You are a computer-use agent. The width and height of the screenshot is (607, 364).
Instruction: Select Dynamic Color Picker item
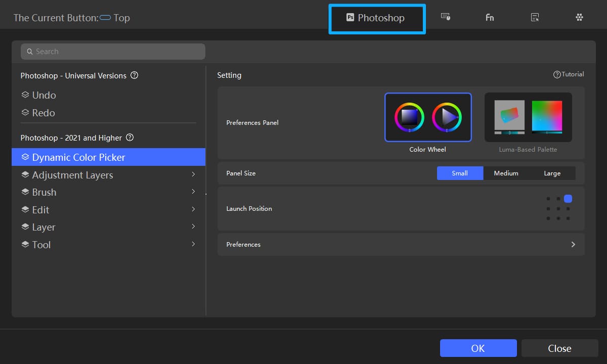coord(108,157)
